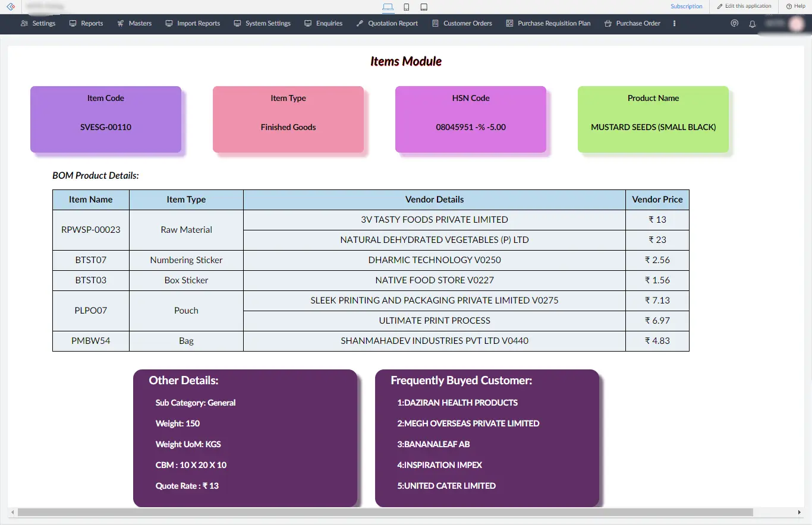Click the help target icon near the bell
Screen dimensions: 812x525
(x=734, y=23)
